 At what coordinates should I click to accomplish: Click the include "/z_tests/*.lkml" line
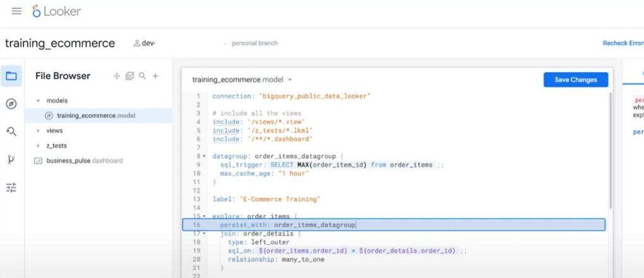coord(263,131)
